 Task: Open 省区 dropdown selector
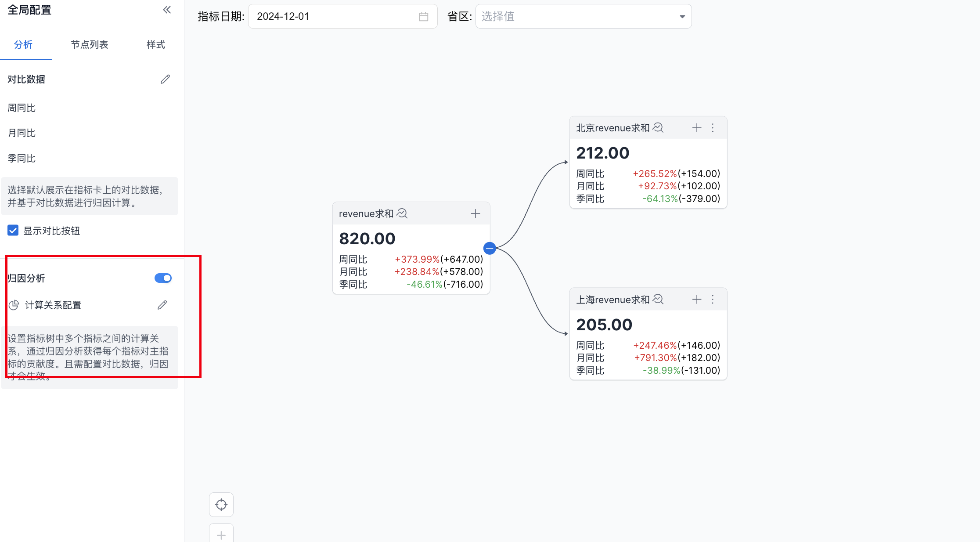click(x=583, y=16)
